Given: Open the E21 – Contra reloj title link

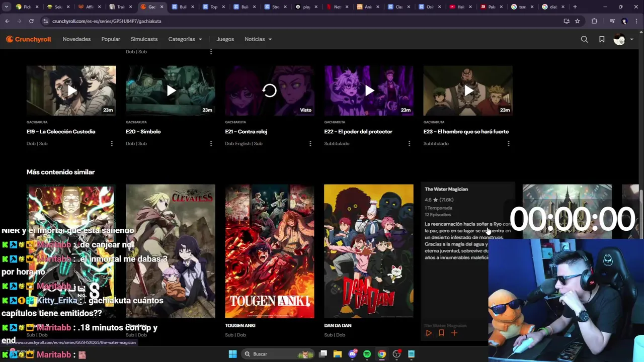Looking at the screenshot, I should (246, 132).
